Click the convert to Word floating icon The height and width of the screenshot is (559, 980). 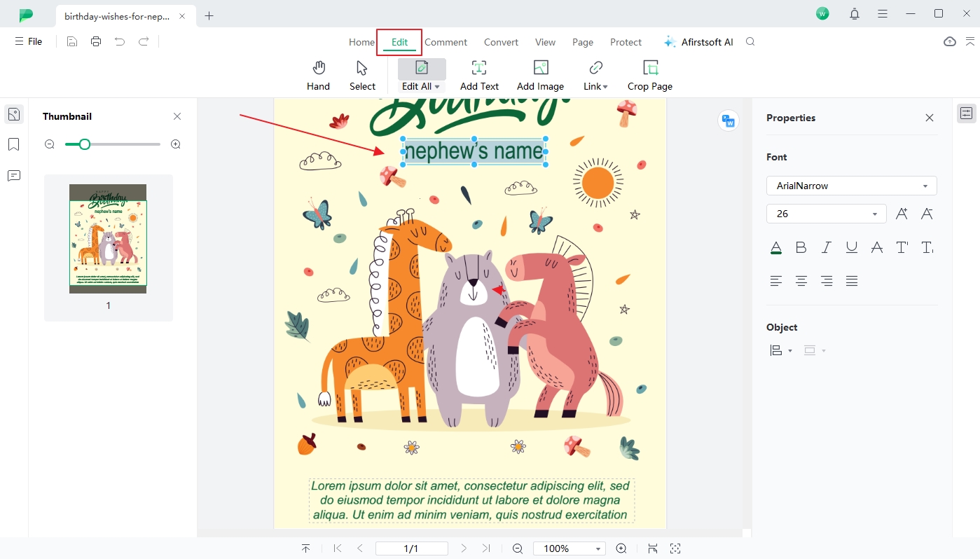tap(729, 121)
